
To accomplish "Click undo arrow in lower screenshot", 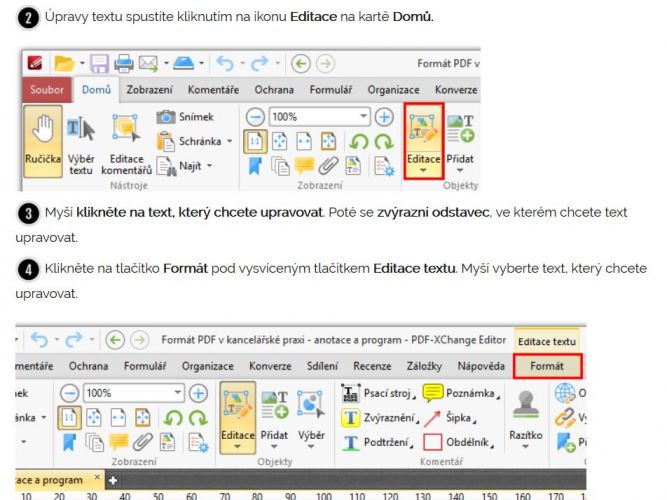I will (x=40, y=340).
